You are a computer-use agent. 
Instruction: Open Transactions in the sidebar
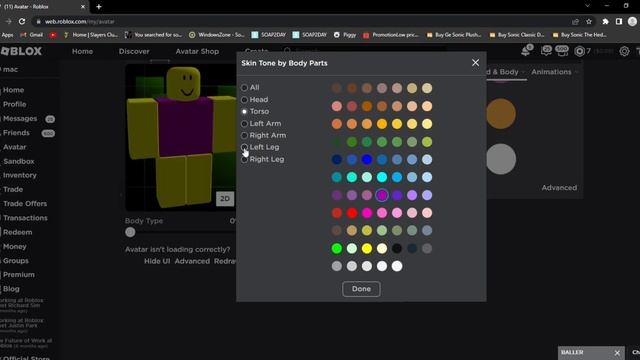pyautogui.click(x=25, y=218)
